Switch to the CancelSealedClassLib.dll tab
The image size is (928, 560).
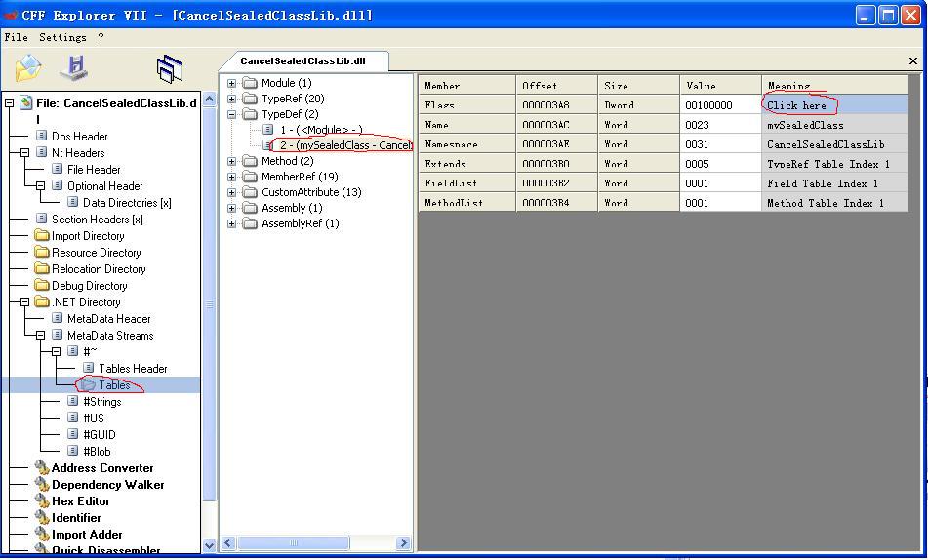tap(303, 60)
